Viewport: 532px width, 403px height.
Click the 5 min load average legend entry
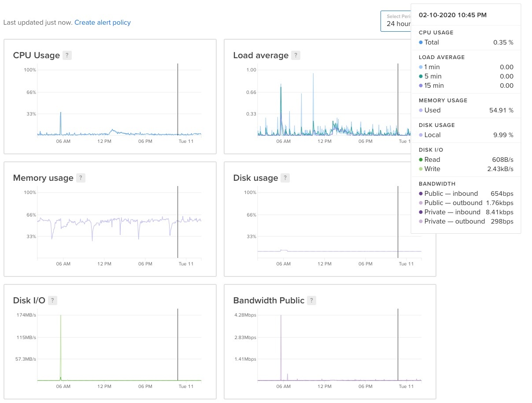[432, 76]
